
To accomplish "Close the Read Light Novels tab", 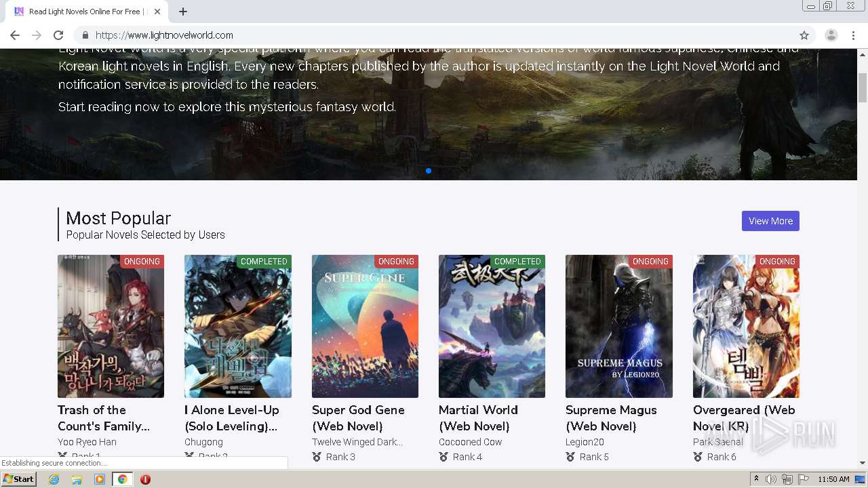I will pyautogui.click(x=157, y=12).
